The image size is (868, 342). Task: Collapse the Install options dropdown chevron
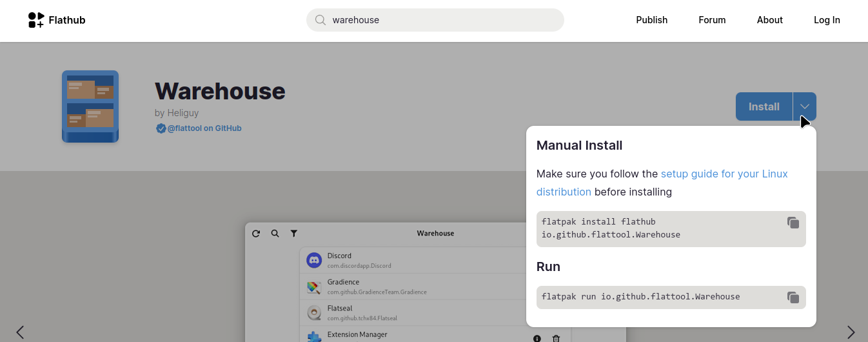click(804, 106)
